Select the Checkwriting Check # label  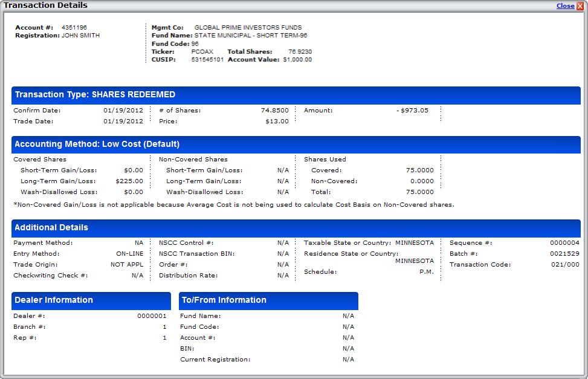(x=51, y=276)
